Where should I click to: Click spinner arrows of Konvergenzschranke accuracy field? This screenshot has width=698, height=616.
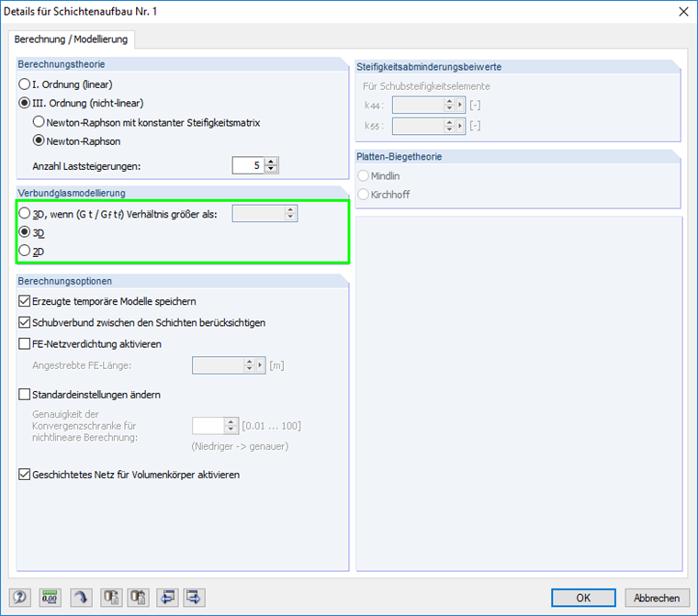[x=231, y=426]
